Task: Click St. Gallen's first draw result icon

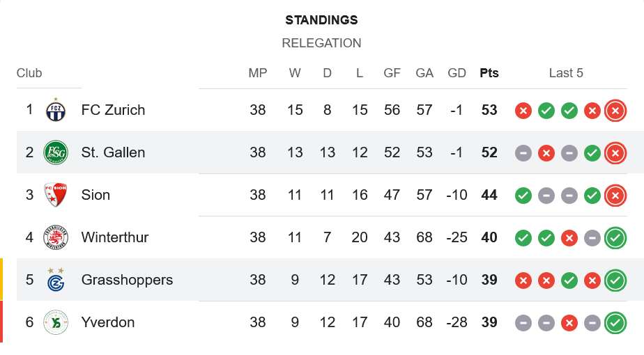Action: click(x=523, y=152)
